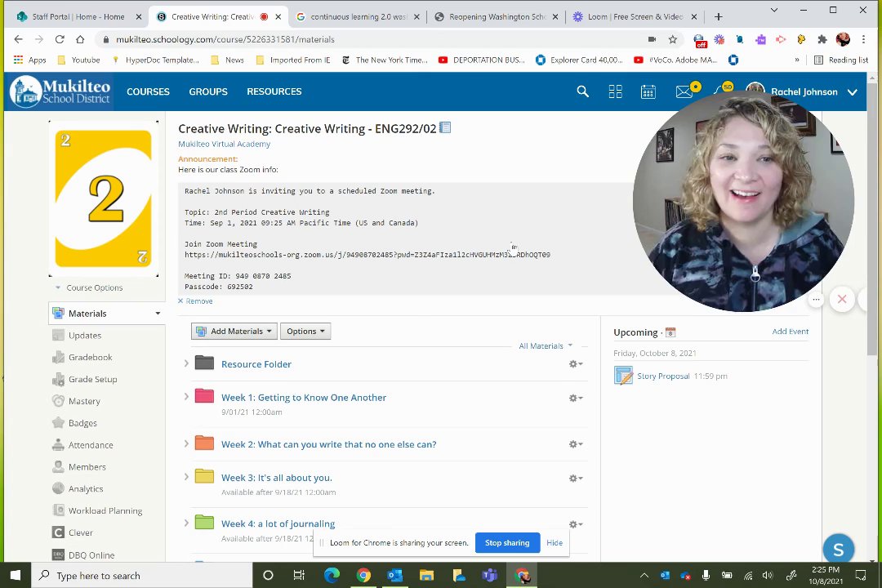
Task: Open the apps grid icon in header
Action: [616, 91]
